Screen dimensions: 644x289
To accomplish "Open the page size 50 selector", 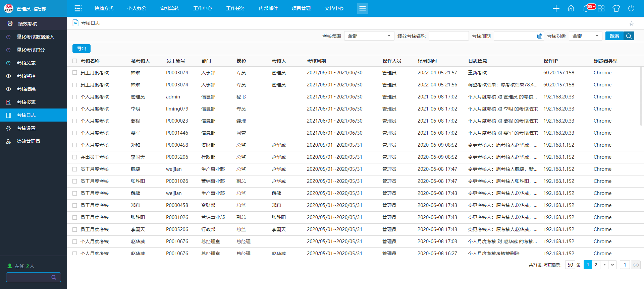I will click(x=570, y=265).
